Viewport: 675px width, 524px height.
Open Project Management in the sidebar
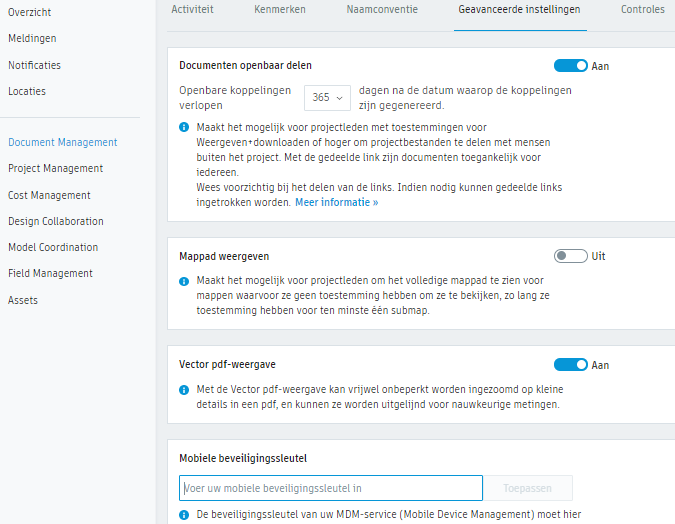coord(55,169)
